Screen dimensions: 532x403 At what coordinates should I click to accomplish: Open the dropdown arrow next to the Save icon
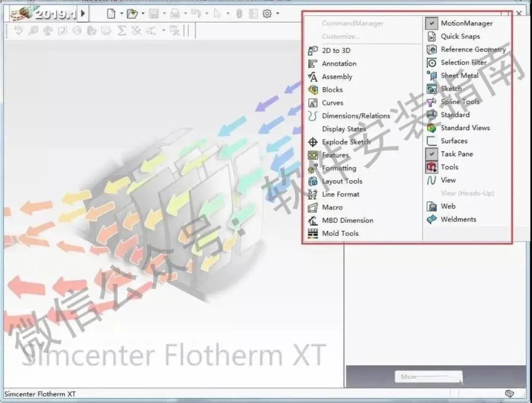coord(164,14)
